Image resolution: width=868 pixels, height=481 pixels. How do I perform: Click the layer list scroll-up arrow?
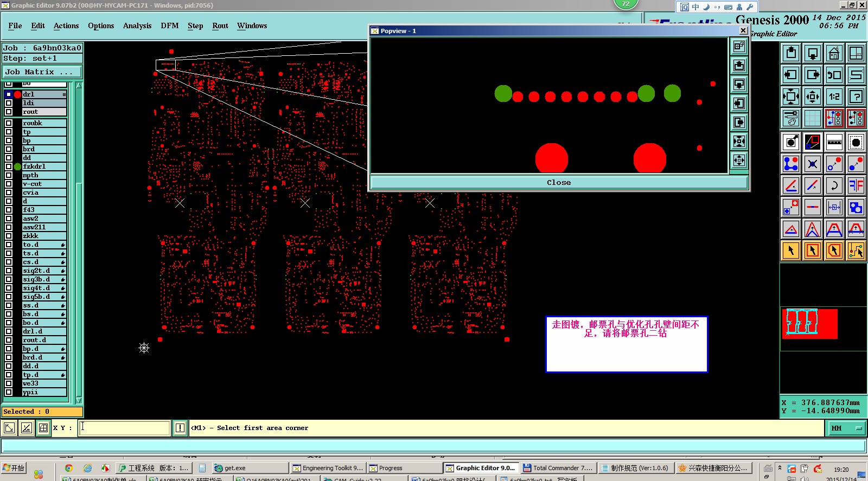[x=79, y=86]
